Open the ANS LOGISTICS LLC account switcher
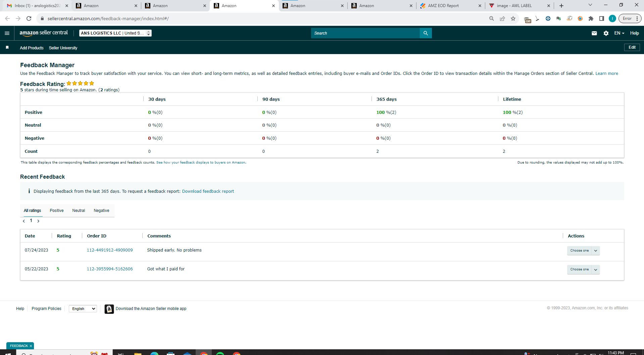Viewport: 644px width, 355px height. tap(115, 33)
